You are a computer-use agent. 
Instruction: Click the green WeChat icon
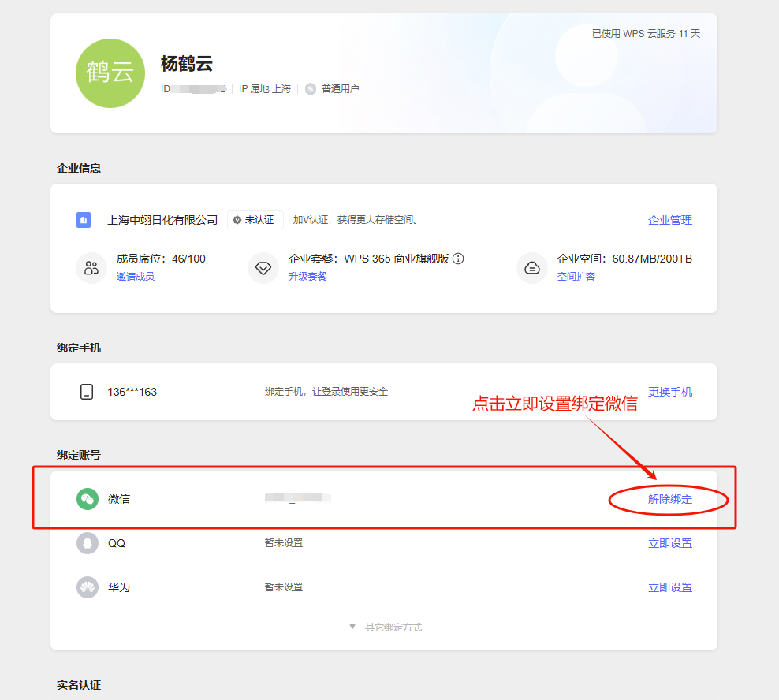tap(88, 499)
